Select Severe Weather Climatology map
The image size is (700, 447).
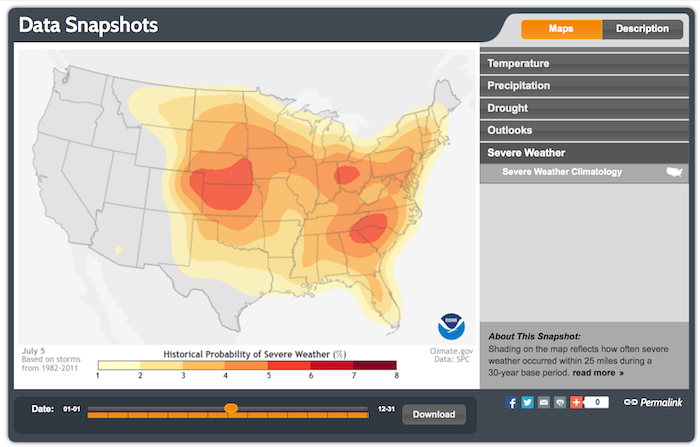pos(561,172)
